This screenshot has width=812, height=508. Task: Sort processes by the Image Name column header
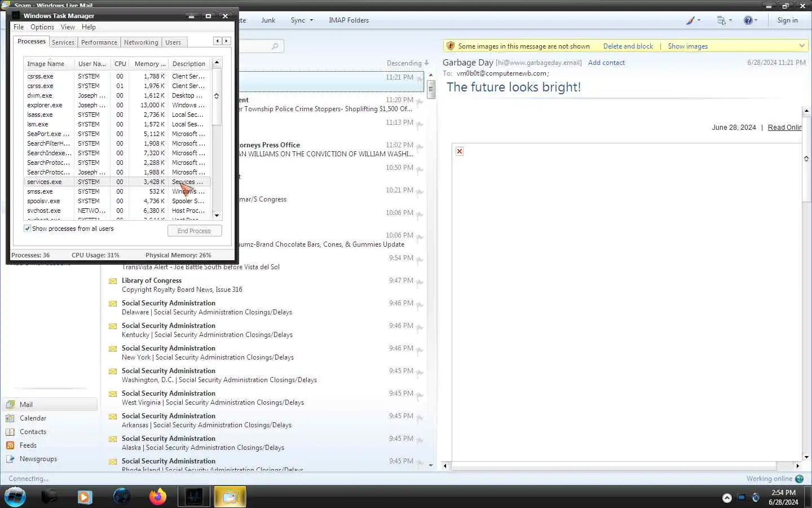48,64
